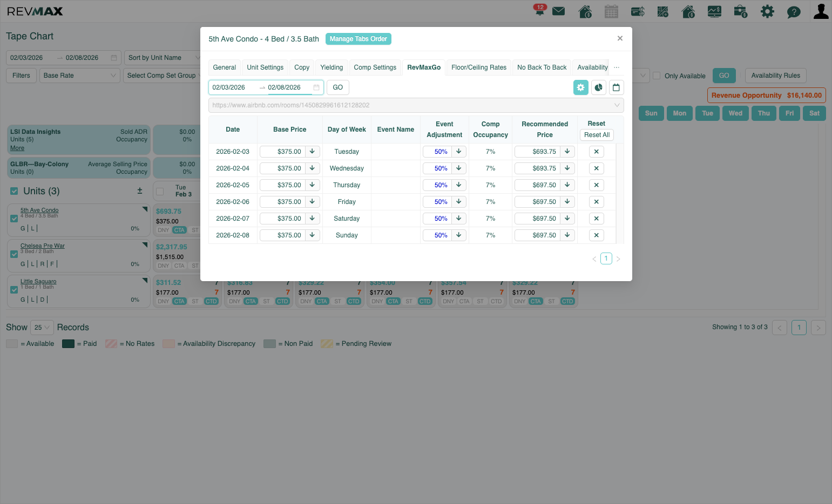832x504 pixels.
Task: Toggle the Chelsea Pre War unit checkbox
Action: coord(14,254)
